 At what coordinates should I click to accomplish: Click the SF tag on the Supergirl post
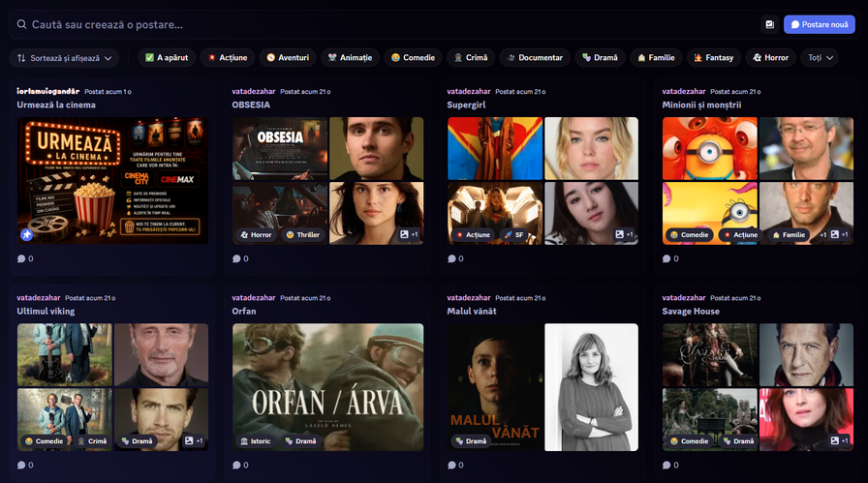[x=513, y=234]
